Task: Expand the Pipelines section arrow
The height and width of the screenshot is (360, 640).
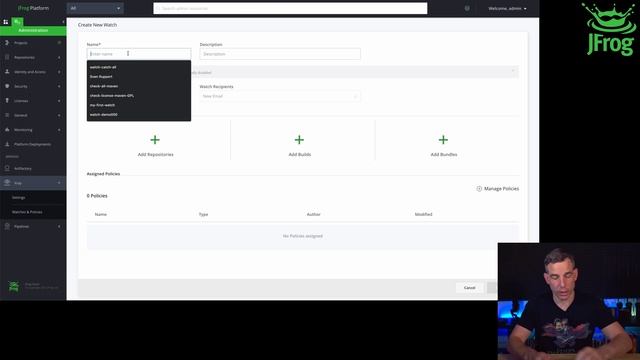Action: [59, 227]
